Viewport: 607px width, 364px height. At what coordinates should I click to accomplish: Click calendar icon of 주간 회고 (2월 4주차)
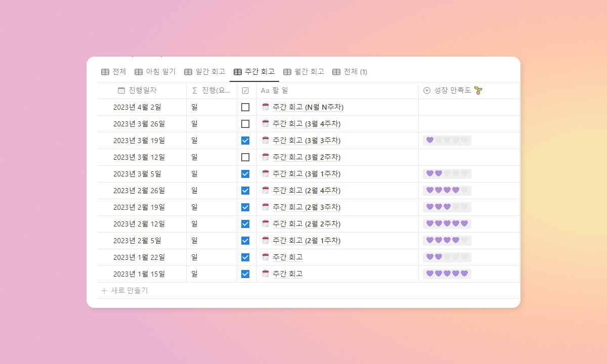(x=266, y=190)
